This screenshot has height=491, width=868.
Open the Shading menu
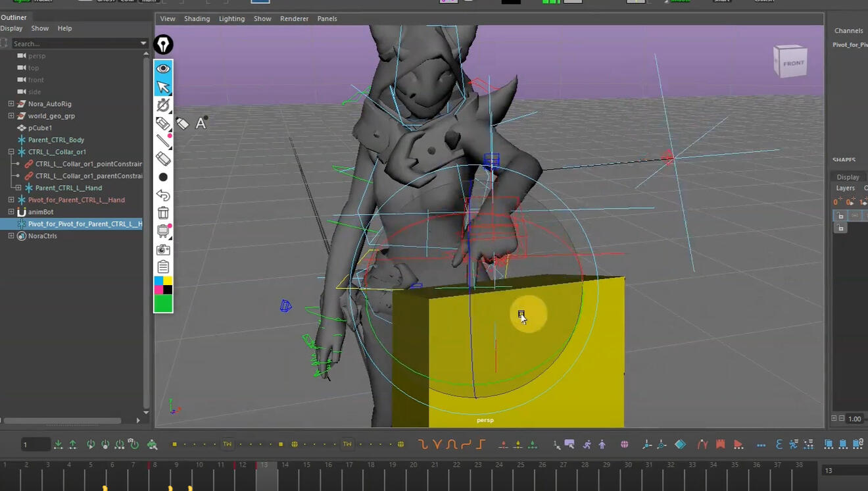point(197,18)
